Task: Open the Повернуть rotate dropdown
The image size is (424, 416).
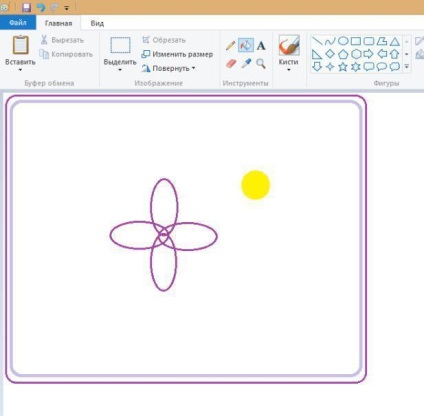Action: coord(169,68)
